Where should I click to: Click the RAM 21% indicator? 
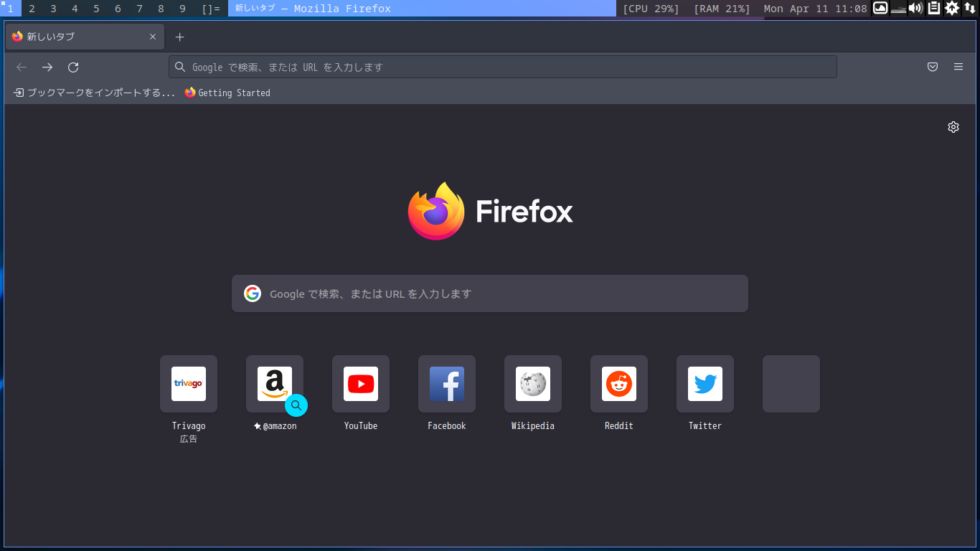(x=722, y=9)
